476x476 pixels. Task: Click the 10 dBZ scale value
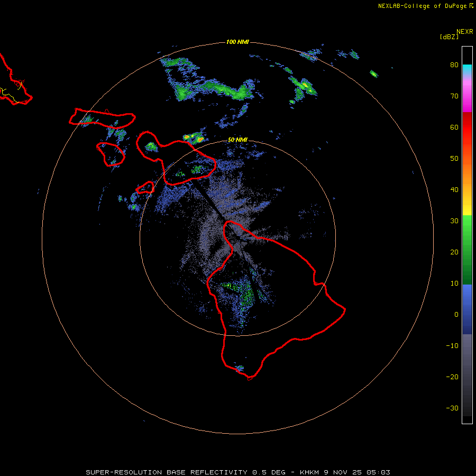(x=454, y=283)
